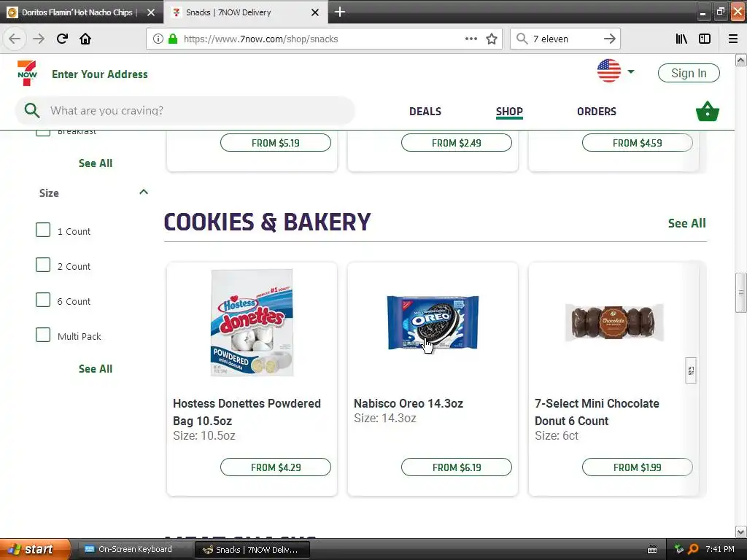
Task: Collapse the Size filter section
Action: 144,192
